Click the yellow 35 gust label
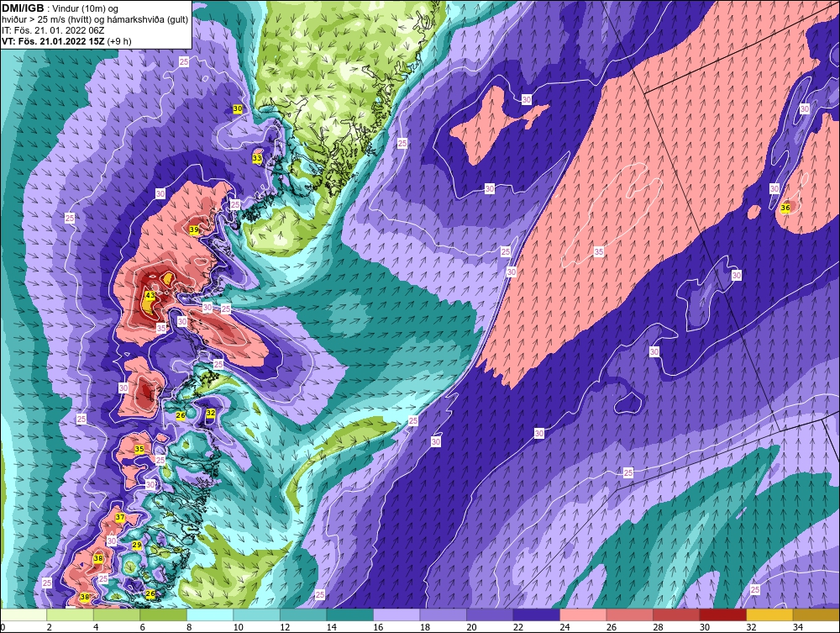The image size is (840, 633). pos(139,449)
